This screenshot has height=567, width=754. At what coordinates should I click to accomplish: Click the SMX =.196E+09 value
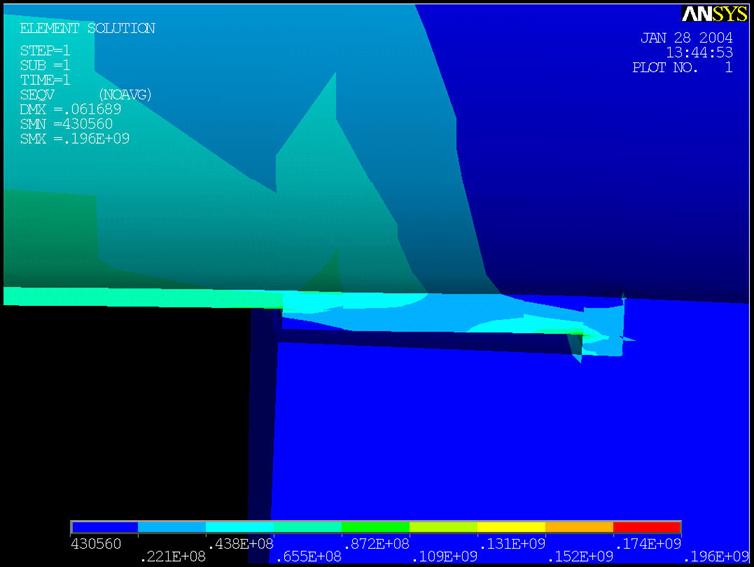point(75,139)
